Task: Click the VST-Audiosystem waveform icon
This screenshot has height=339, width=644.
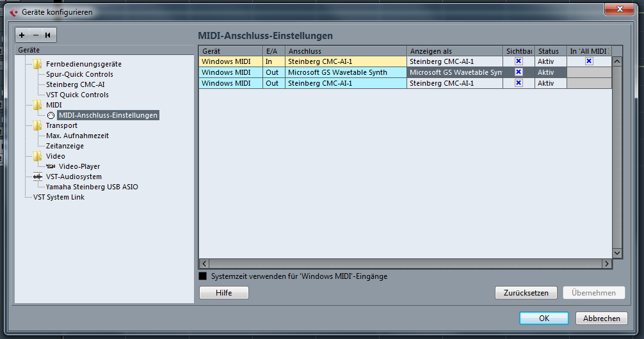Action: click(x=37, y=177)
